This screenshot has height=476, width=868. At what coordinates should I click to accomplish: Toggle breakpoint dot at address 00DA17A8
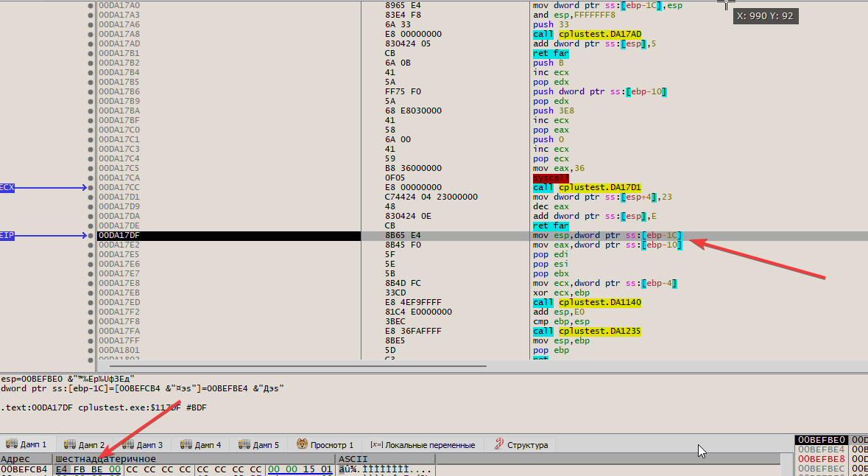[91, 35]
